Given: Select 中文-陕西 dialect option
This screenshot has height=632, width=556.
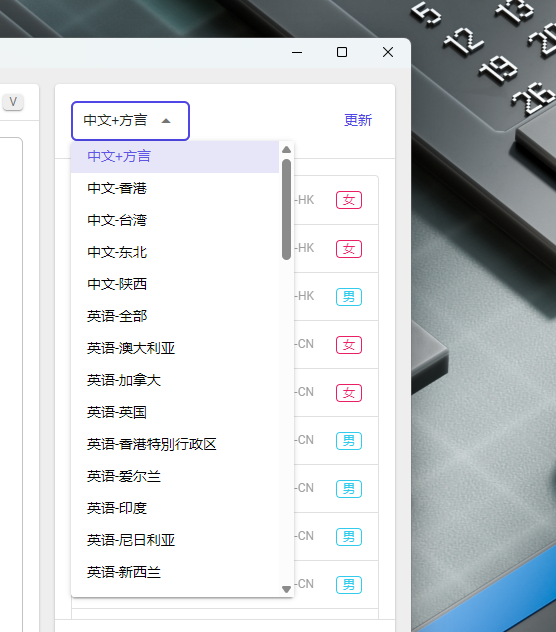Looking at the screenshot, I should click(x=175, y=284).
